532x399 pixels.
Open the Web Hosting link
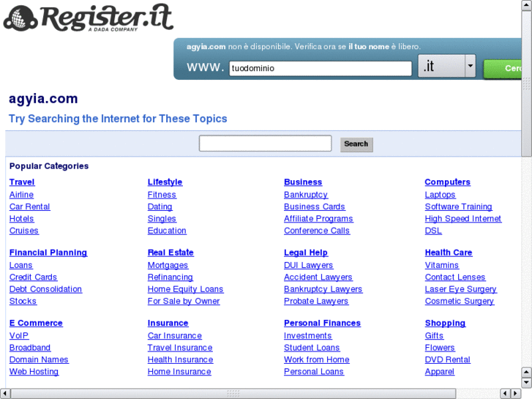34,371
